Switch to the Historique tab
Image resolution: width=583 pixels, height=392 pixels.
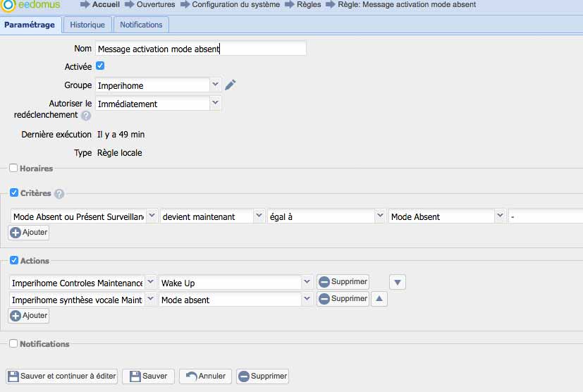pos(87,25)
